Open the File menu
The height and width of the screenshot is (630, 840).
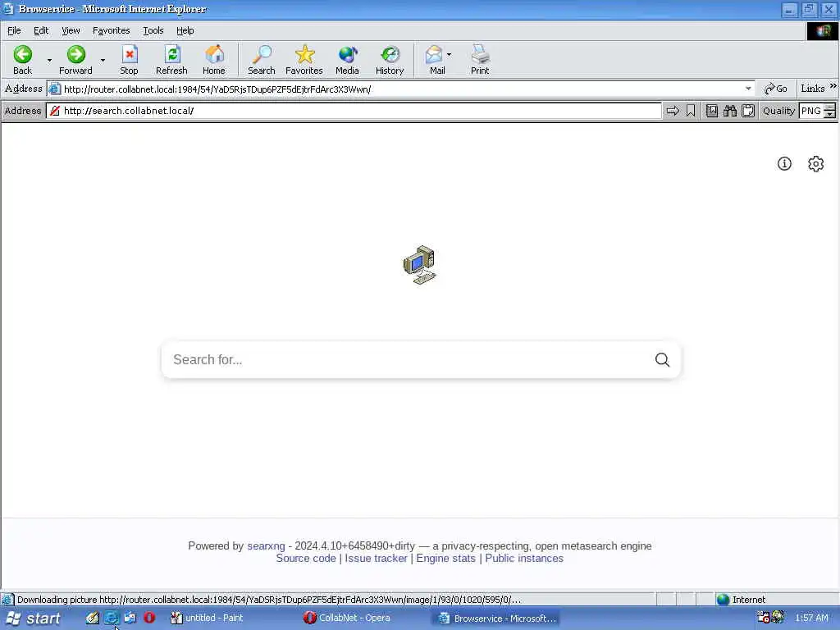click(x=14, y=30)
